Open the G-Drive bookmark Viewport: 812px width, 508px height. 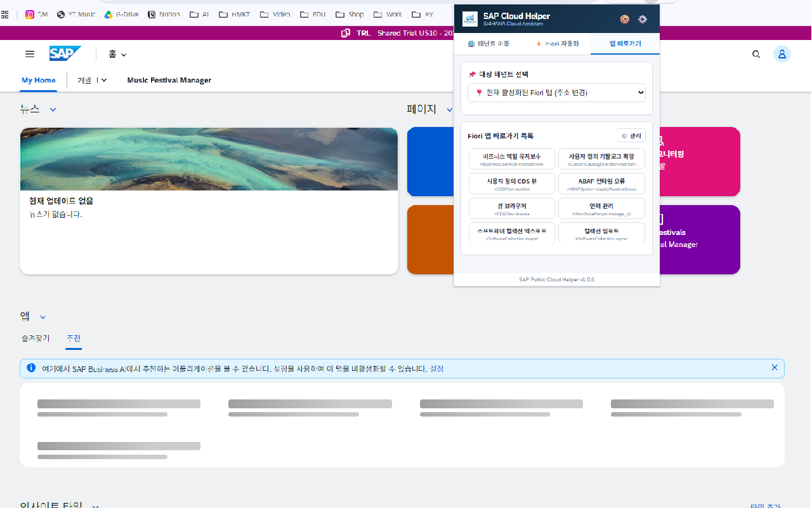(x=121, y=14)
